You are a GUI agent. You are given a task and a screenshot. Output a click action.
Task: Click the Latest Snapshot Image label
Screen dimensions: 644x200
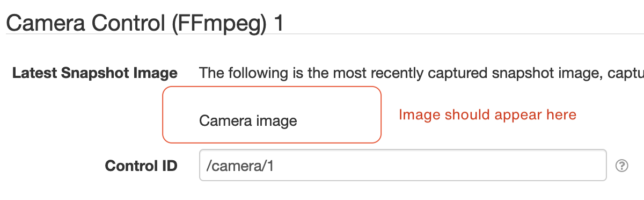(95, 73)
